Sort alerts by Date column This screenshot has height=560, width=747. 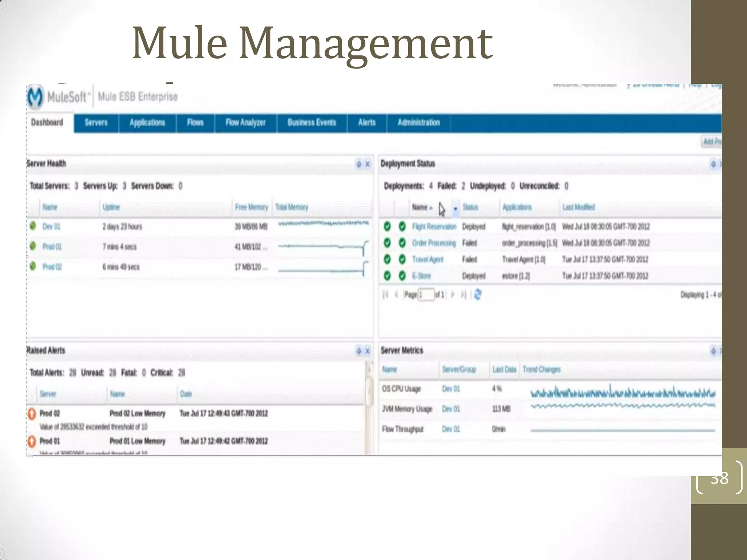pyautogui.click(x=186, y=394)
